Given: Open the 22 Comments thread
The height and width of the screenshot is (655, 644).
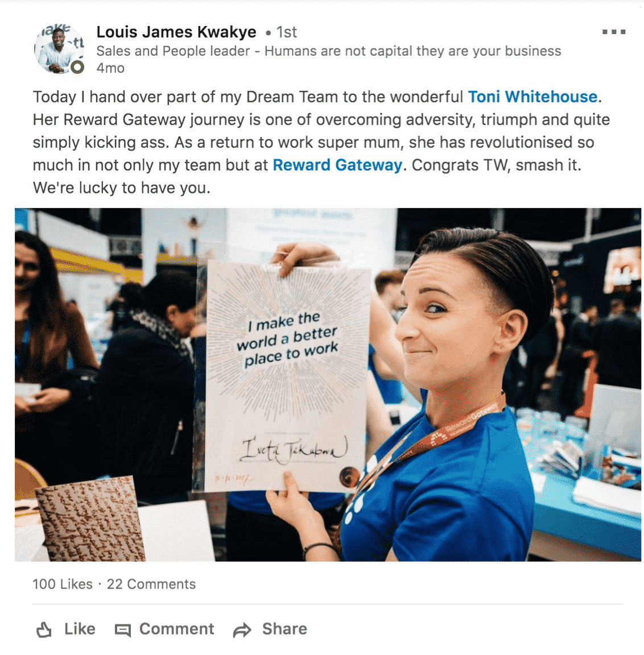Looking at the screenshot, I should (151, 584).
